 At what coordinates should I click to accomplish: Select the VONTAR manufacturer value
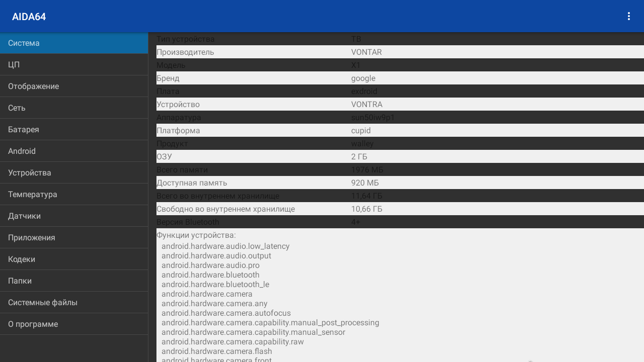366,52
